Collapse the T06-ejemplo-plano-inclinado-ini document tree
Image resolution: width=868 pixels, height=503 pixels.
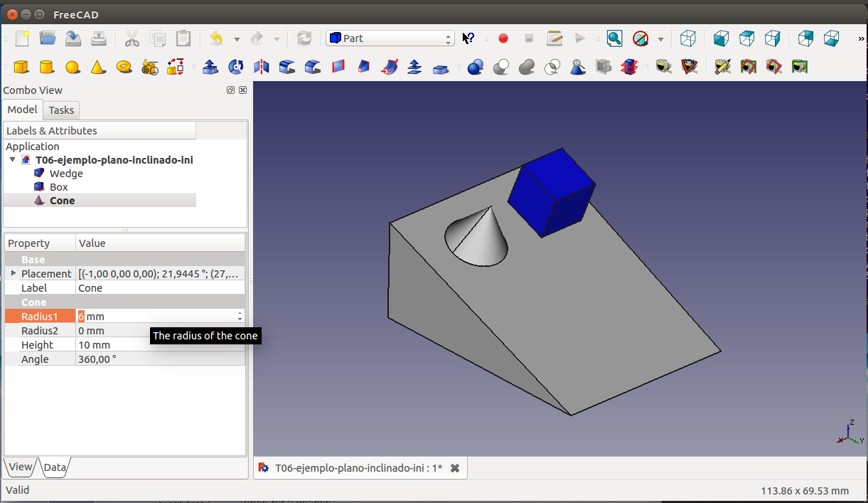[12, 160]
